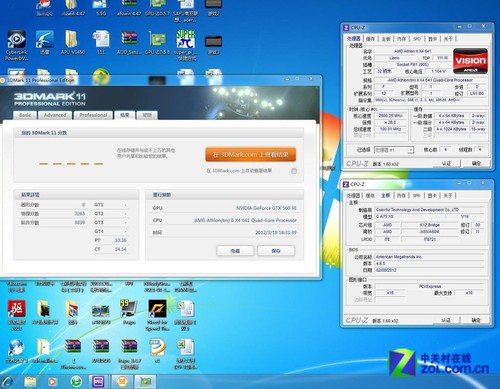This screenshot has height=389, width=500.
Task: Open the ADD_Setu... WinRAR archive icon
Action: tap(129, 43)
